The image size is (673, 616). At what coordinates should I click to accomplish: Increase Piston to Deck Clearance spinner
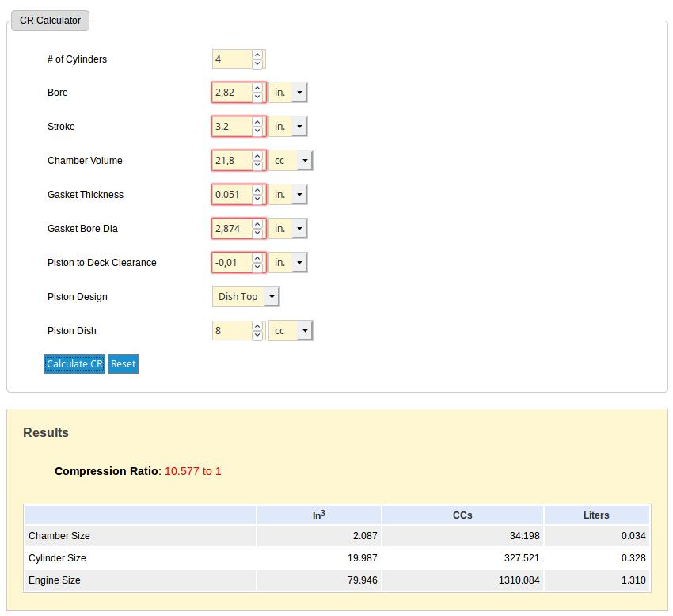click(257, 258)
